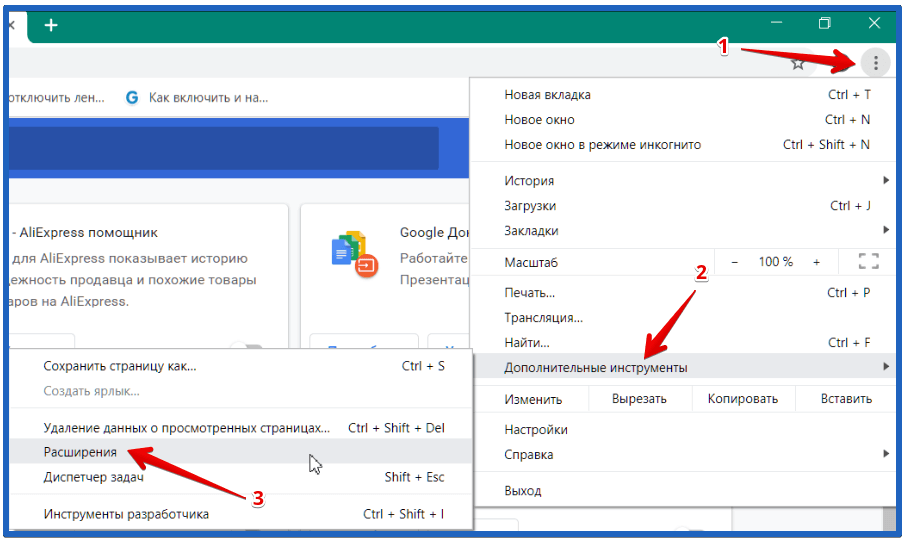Open 'Расширения' in the submenu
Image resolution: width=907 pixels, height=541 pixels.
[x=241, y=452]
